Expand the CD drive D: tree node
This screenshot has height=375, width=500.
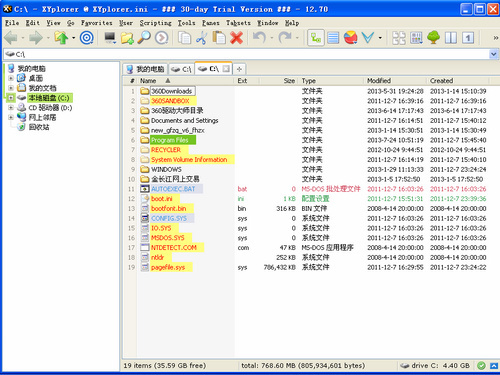coord(11,108)
